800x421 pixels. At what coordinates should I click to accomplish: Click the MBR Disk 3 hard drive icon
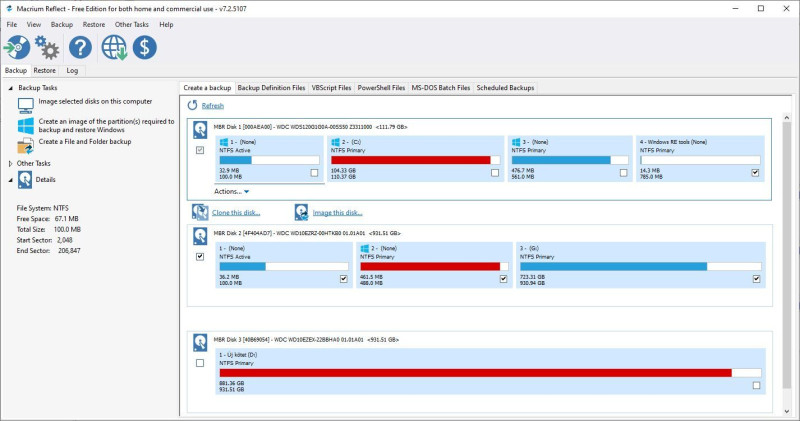[200, 342]
